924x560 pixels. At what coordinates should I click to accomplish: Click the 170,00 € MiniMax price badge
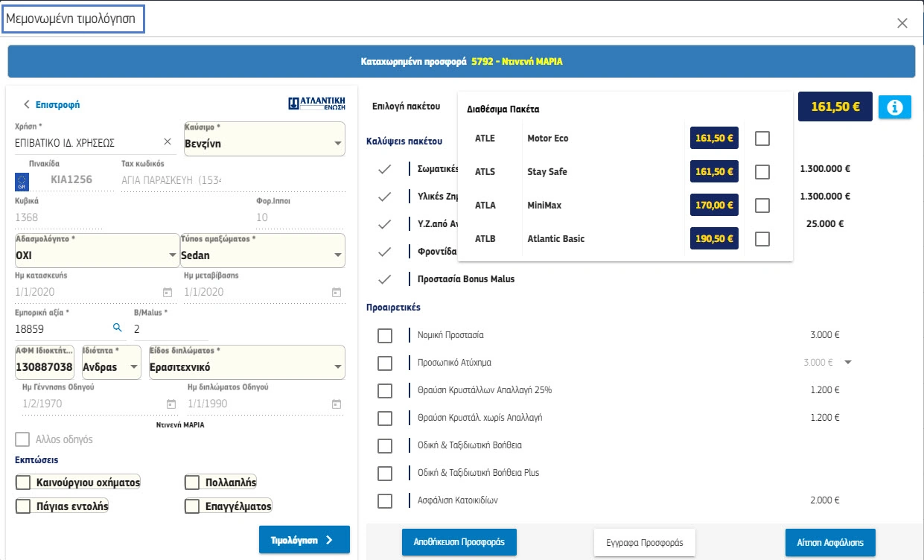[714, 206]
